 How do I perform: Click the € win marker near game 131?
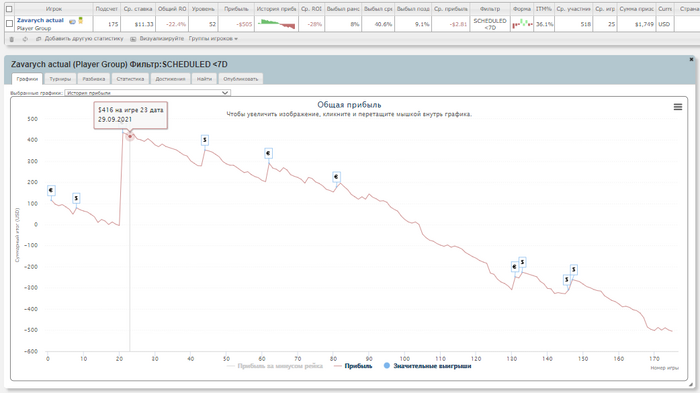pyautogui.click(x=515, y=267)
